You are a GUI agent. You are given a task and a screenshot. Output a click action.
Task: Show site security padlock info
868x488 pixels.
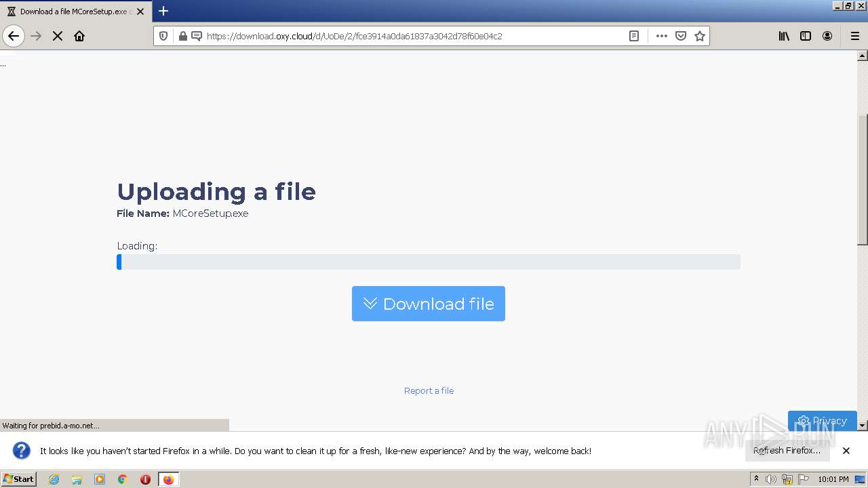pyautogui.click(x=182, y=36)
